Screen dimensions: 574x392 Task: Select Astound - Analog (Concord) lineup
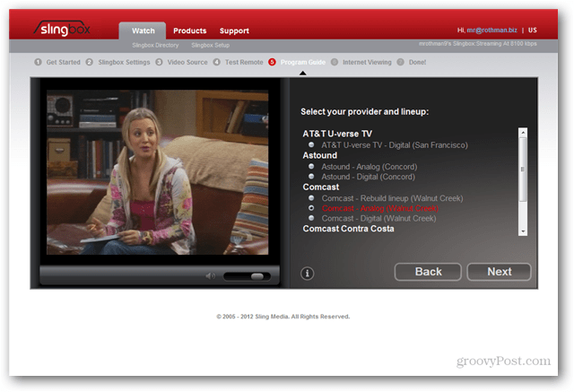click(362, 167)
